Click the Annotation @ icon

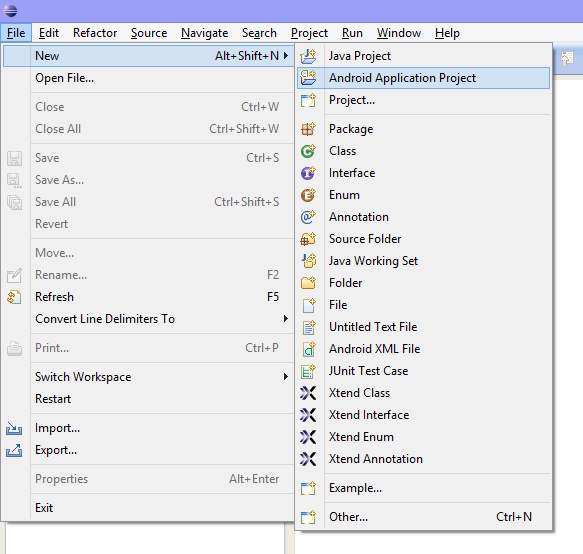[308, 217]
